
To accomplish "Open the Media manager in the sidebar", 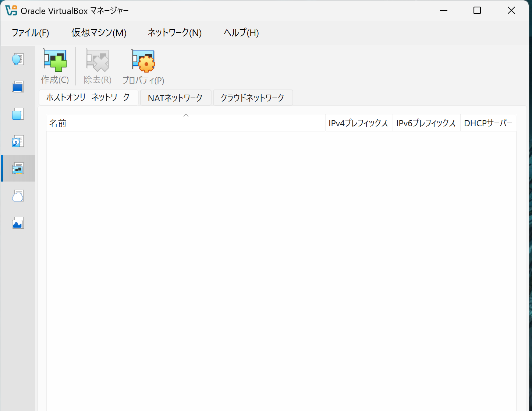I will click(x=18, y=141).
